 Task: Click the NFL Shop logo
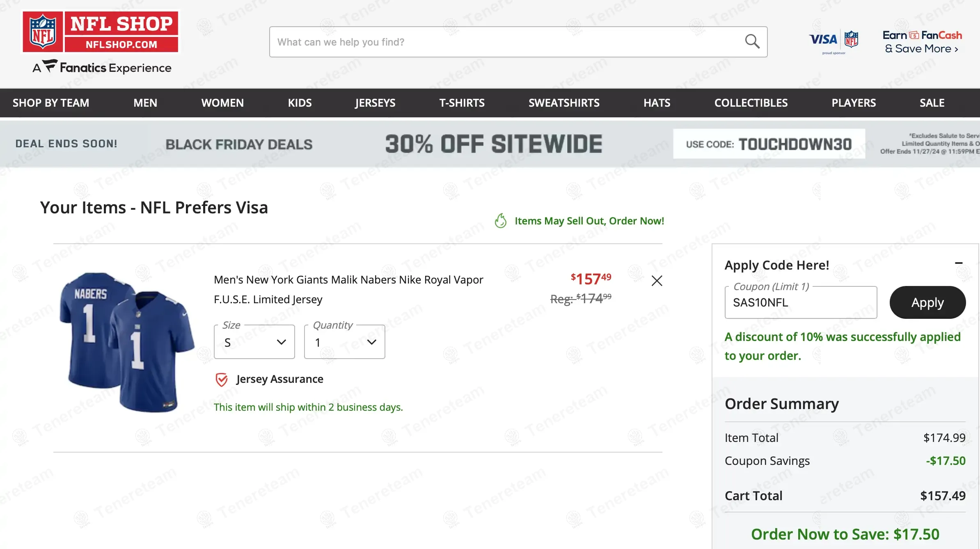click(x=101, y=32)
